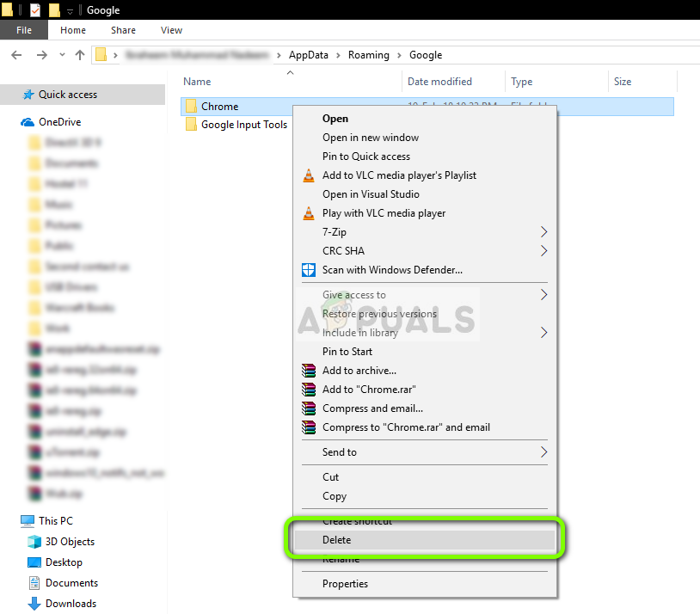Click the Forward navigation arrow
The image size is (700, 614).
pyautogui.click(x=41, y=55)
